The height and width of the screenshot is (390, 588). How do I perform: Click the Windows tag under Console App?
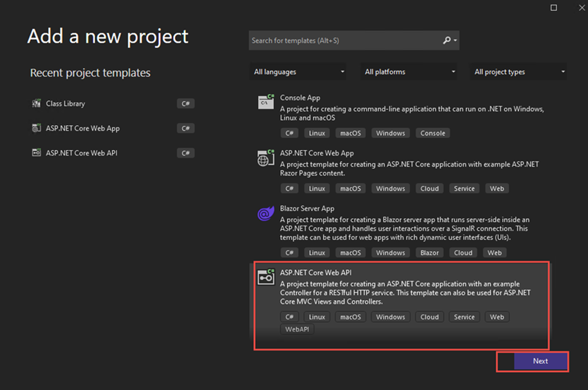(390, 133)
